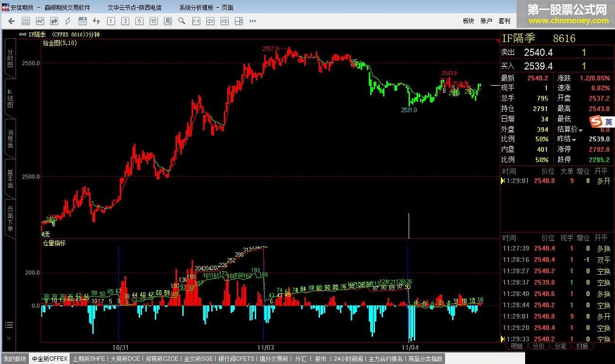Select the 外汇 bottom tab
This screenshot has height=364, width=615.
[301, 359]
